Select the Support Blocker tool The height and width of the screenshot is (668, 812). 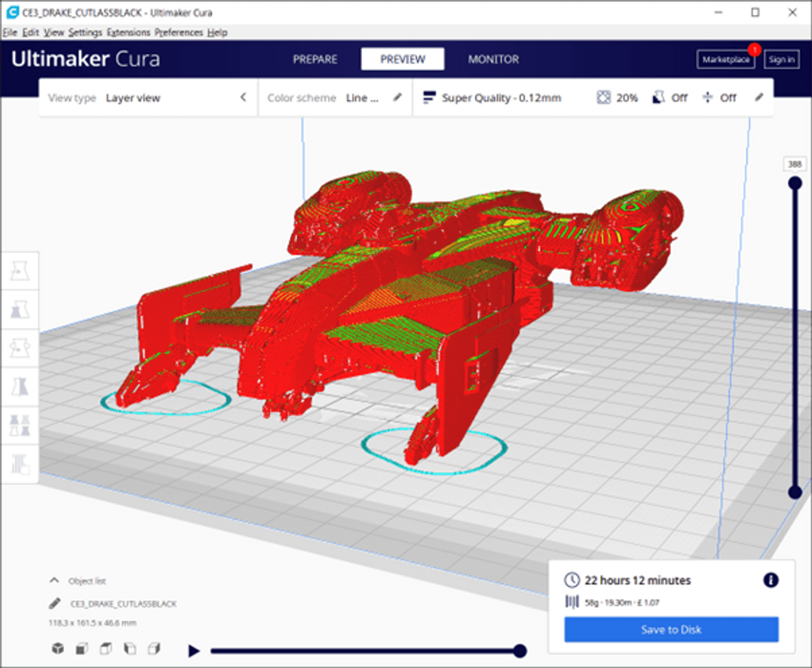19,464
